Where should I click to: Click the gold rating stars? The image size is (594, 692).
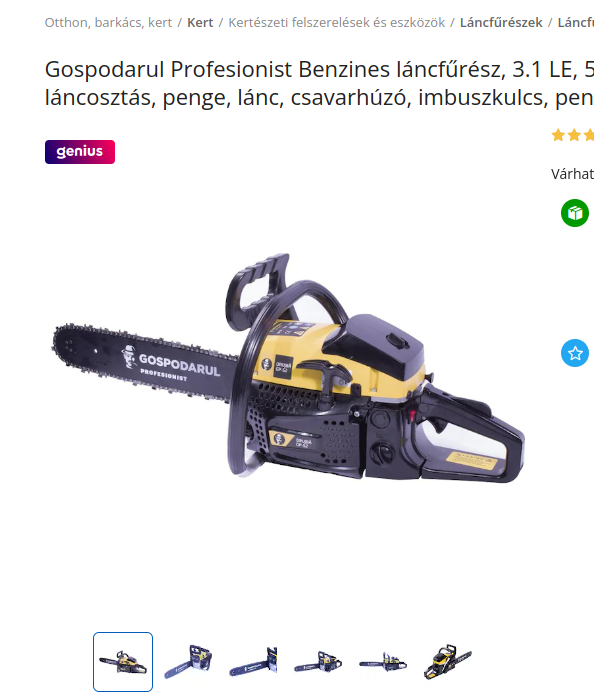pyautogui.click(x=572, y=135)
